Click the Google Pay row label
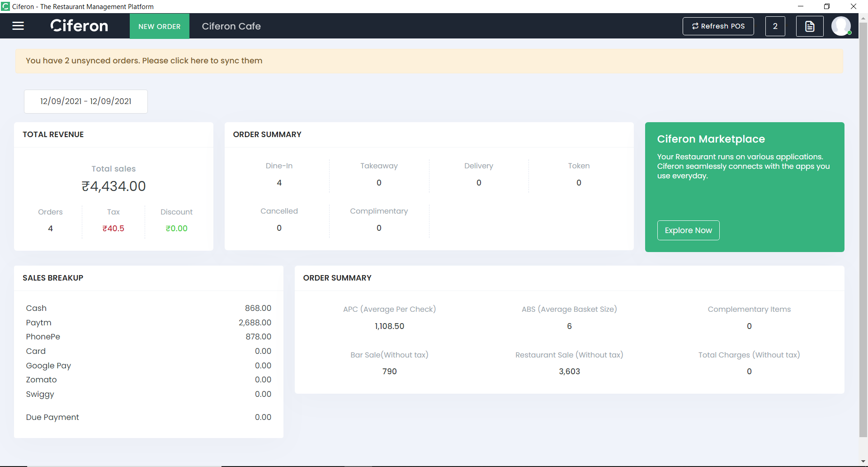Viewport: 868px width, 467px height. tap(48, 366)
